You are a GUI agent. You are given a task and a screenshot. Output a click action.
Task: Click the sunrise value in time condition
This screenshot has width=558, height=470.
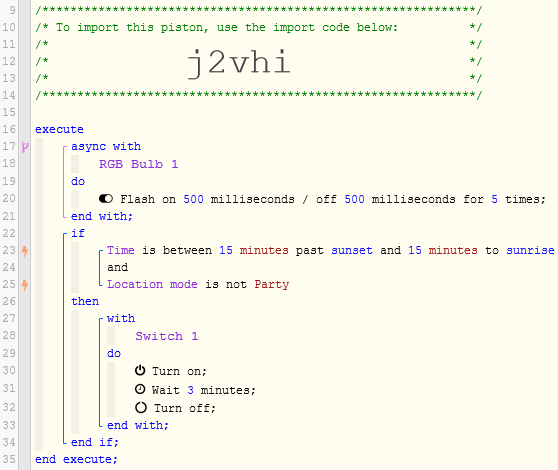(x=530, y=250)
